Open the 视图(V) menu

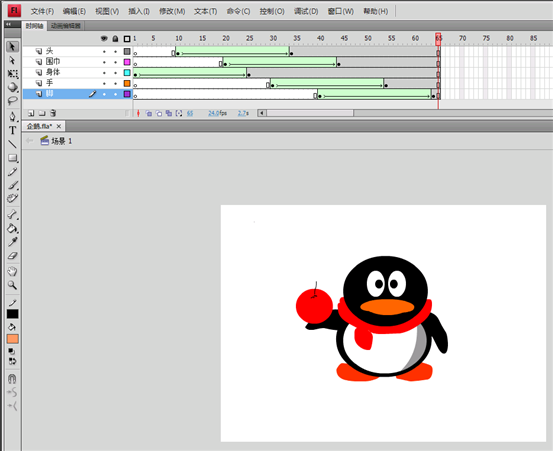[107, 11]
